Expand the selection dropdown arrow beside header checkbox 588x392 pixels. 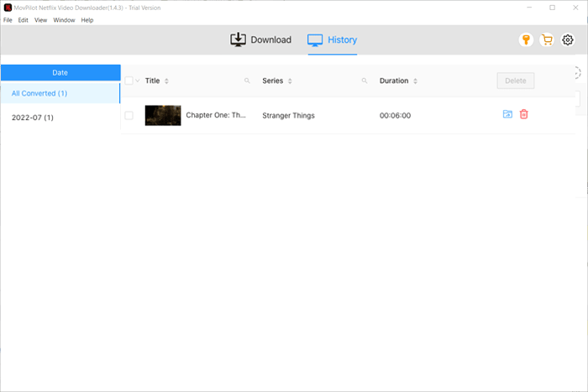[137, 81]
